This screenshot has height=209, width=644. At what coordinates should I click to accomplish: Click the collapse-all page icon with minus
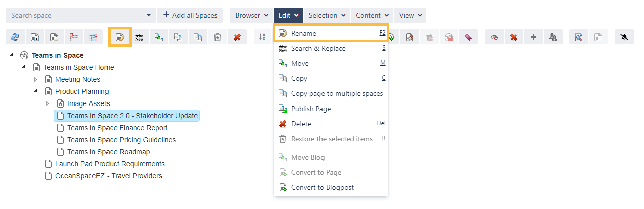(x=54, y=37)
